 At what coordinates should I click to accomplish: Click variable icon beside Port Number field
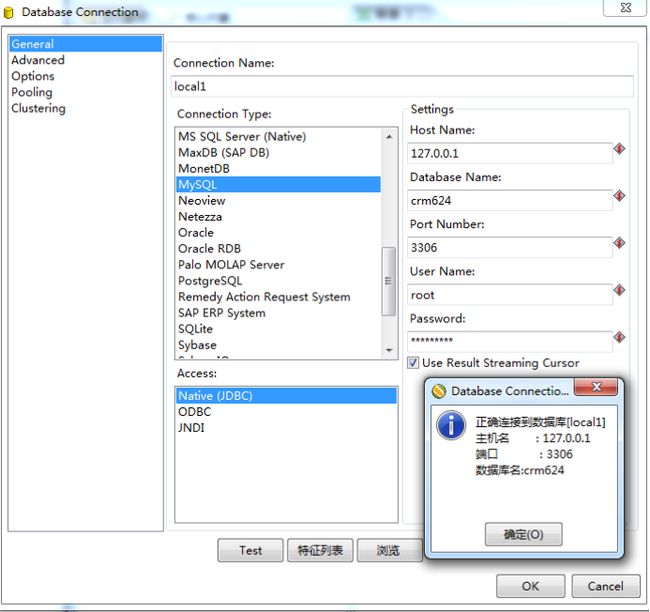coord(619,243)
